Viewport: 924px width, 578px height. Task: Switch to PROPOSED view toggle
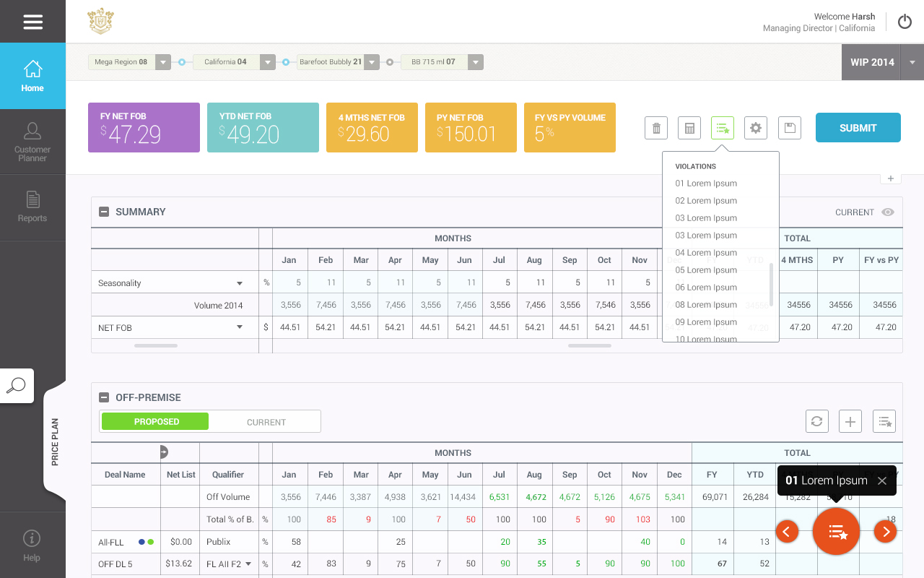pos(156,422)
